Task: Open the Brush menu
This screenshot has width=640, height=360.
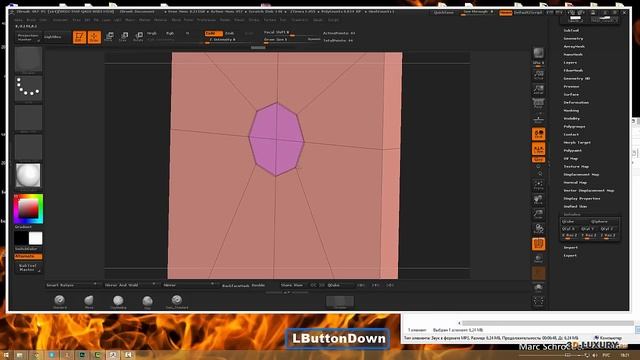Action: pos(31,20)
